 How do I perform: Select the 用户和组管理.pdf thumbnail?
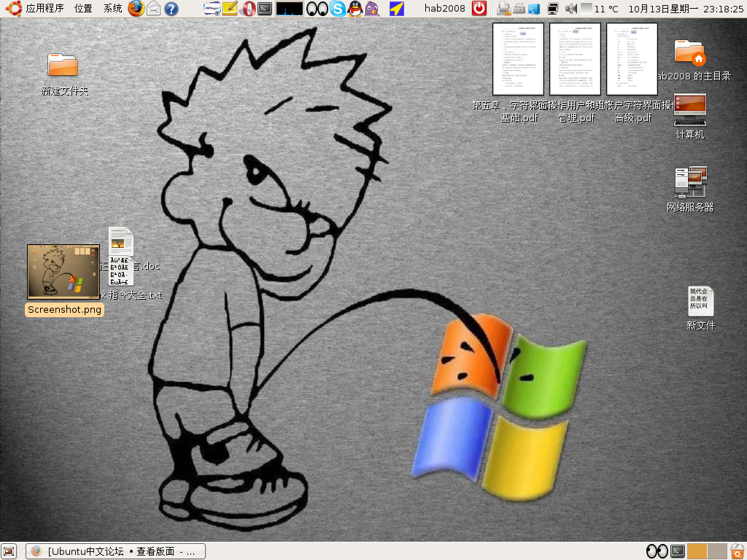pyautogui.click(x=575, y=59)
